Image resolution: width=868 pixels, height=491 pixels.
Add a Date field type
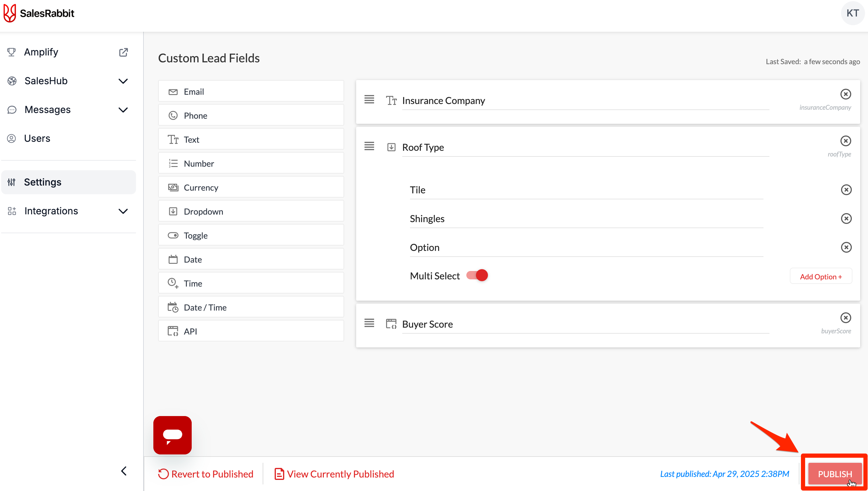coord(251,259)
